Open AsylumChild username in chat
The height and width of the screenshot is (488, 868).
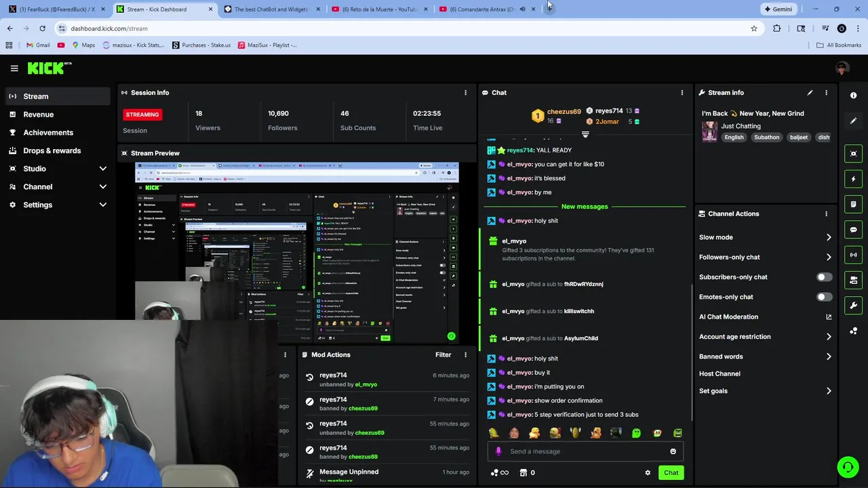click(580, 338)
